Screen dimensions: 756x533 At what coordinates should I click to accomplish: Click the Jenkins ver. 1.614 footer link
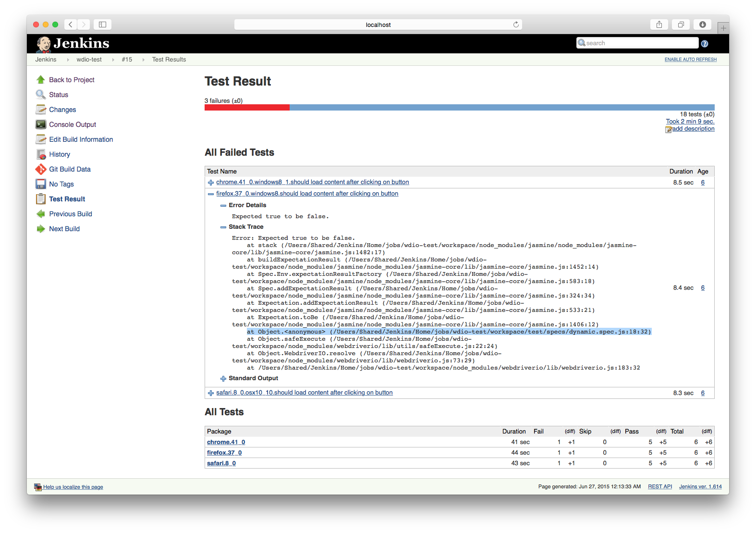click(x=700, y=487)
